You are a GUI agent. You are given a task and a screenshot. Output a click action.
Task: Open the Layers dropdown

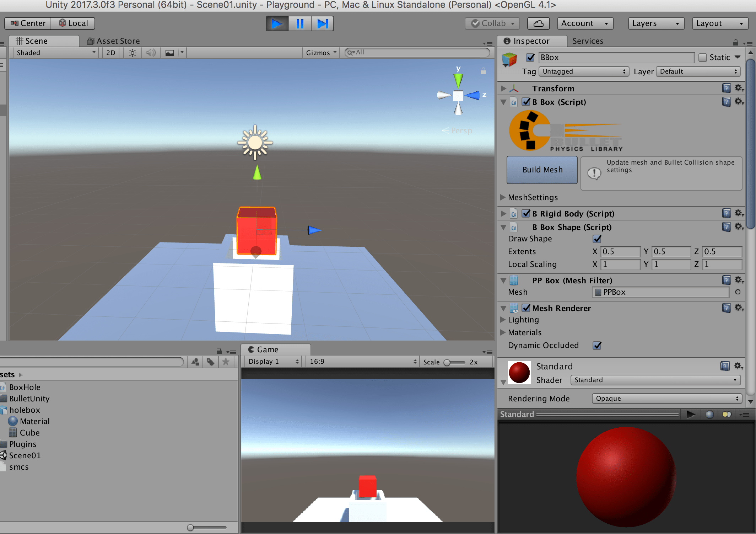[656, 23]
